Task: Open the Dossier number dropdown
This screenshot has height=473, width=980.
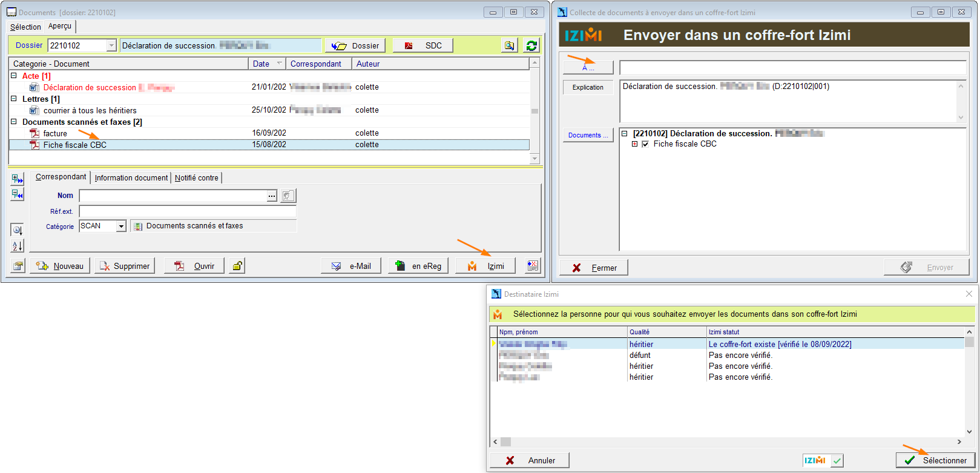Action: (111, 45)
